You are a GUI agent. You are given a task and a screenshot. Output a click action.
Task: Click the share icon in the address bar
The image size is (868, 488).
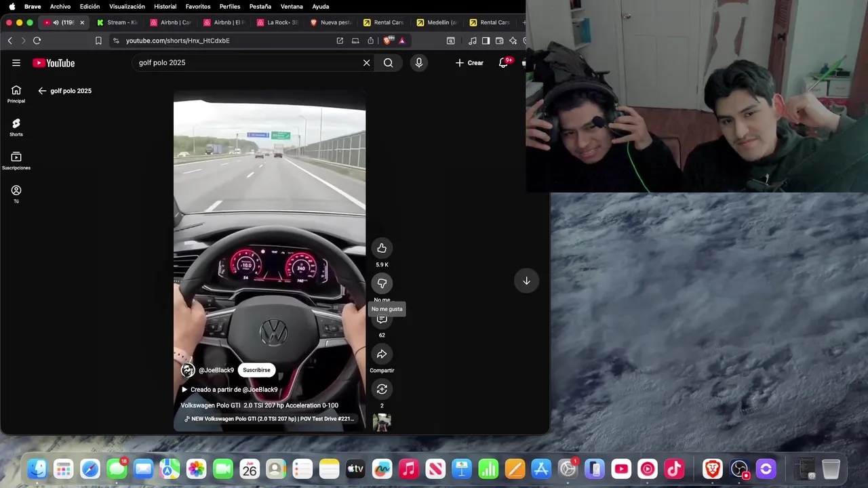370,41
